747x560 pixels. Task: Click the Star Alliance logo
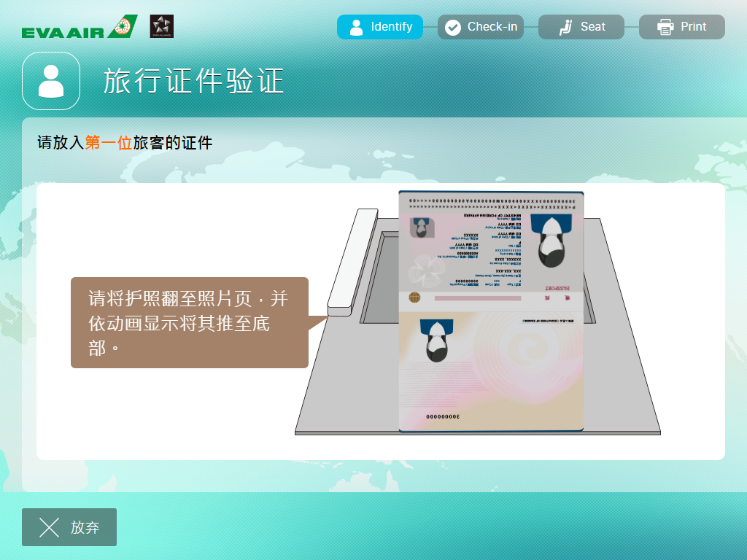tap(161, 26)
